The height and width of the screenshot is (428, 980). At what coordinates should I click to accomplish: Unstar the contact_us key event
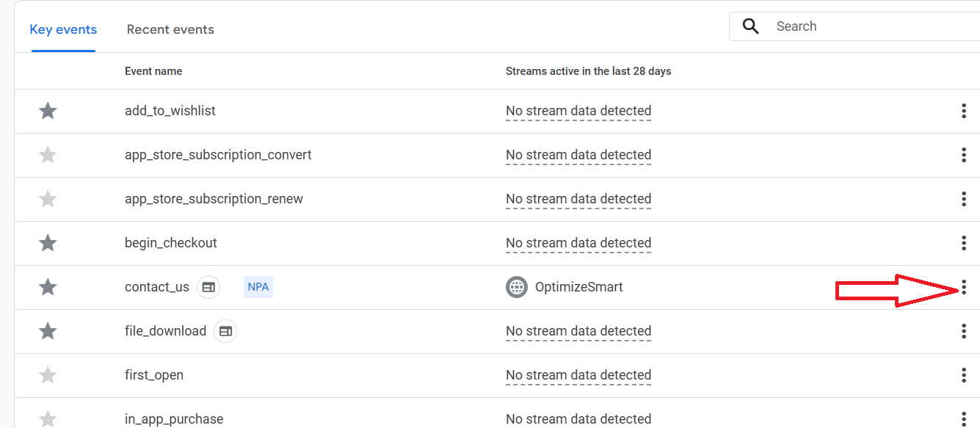pos(48,287)
